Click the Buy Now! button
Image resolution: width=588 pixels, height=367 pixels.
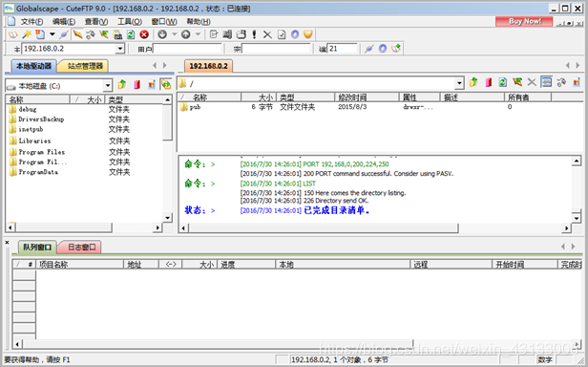point(524,21)
